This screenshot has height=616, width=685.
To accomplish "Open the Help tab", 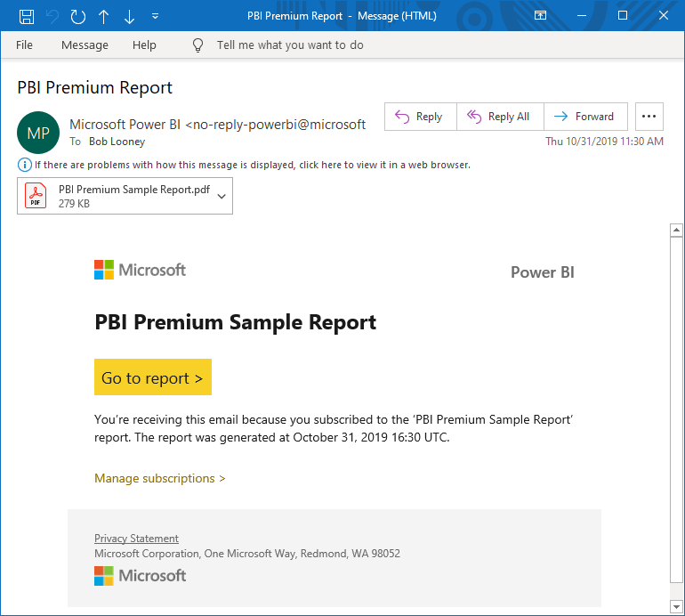I will (144, 45).
